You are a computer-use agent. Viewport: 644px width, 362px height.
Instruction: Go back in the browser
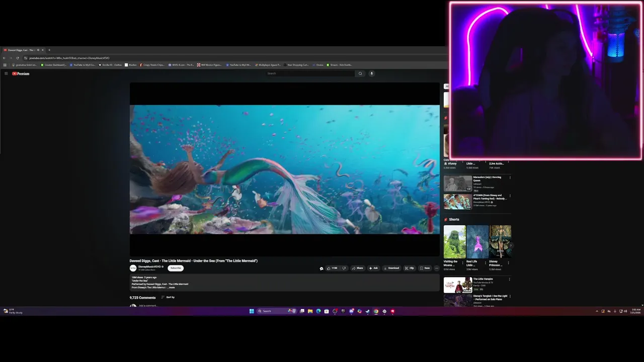5,58
